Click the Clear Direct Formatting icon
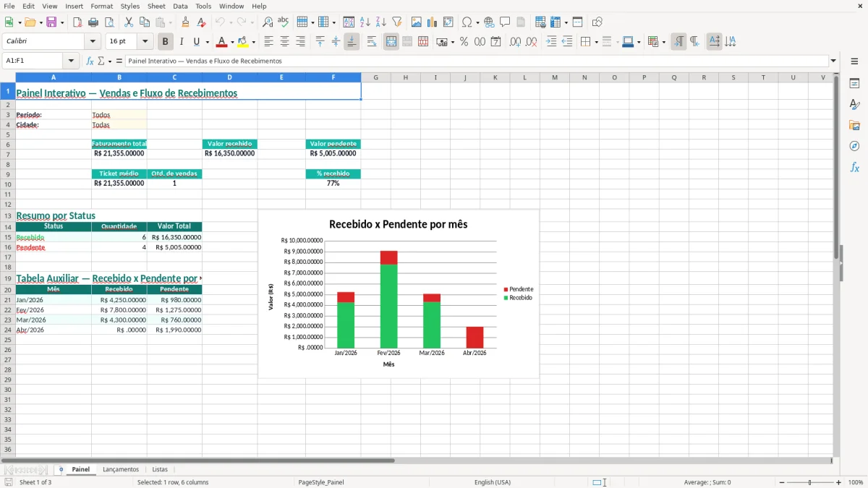The width and height of the screenshot is (868, 488). click(x=202, y=22)
